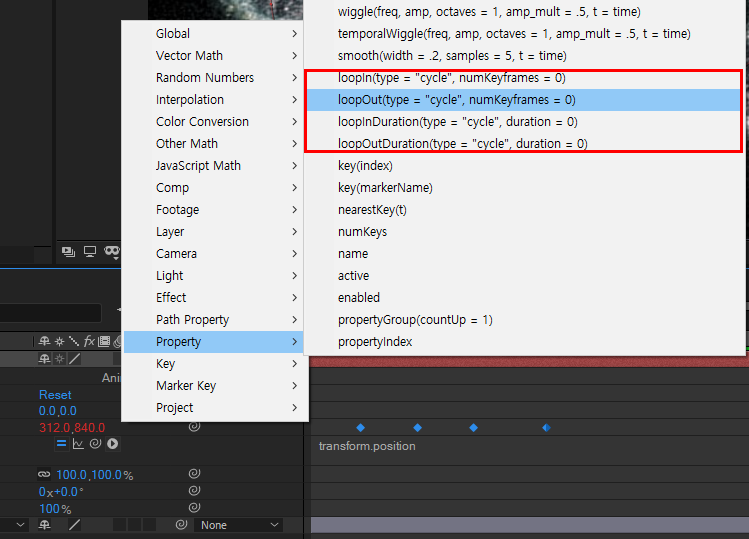Image resolution: width=749 pixels, height=539 pixels.
Task: Click the opacity value 100%
Action: (x=55, y=509)
